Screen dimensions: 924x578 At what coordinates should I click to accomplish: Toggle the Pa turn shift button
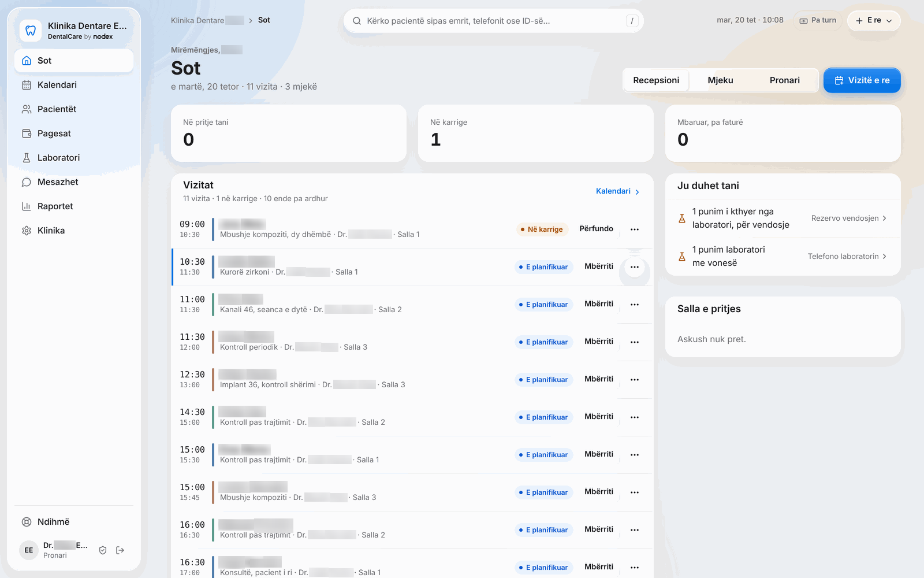tap(818, 20)
